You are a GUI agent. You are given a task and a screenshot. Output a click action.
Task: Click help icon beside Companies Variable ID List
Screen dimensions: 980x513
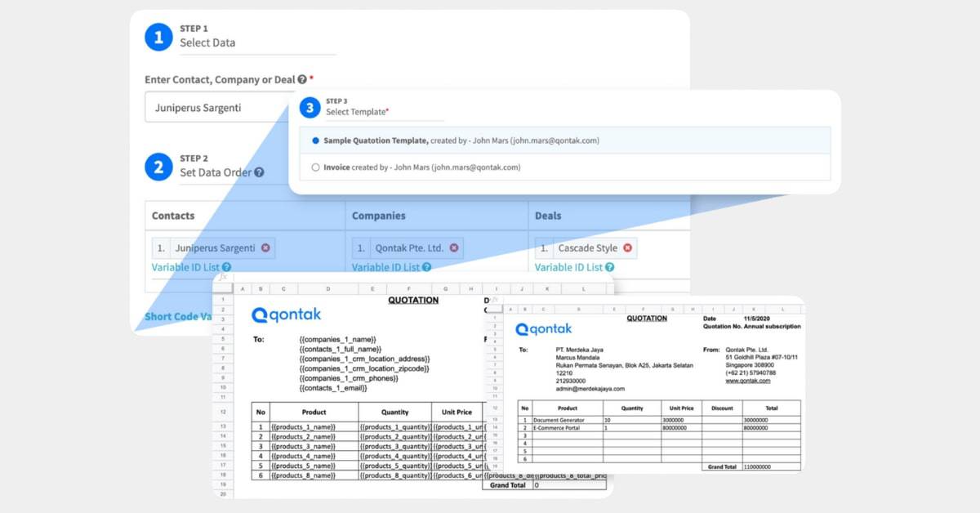pos(426,267)
